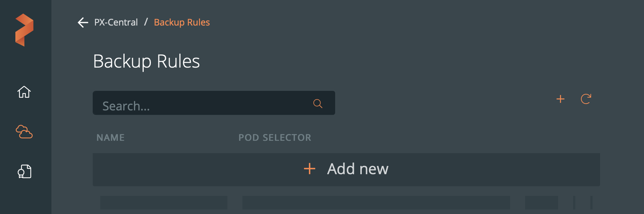Click the back arrow beside PX-Central

83,23
